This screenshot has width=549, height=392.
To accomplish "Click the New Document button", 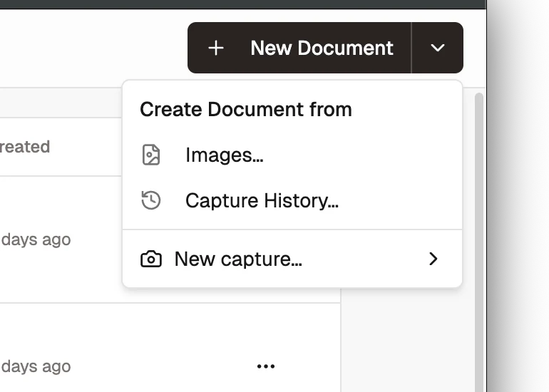I will pyautogui.click(x=299, y=48).
